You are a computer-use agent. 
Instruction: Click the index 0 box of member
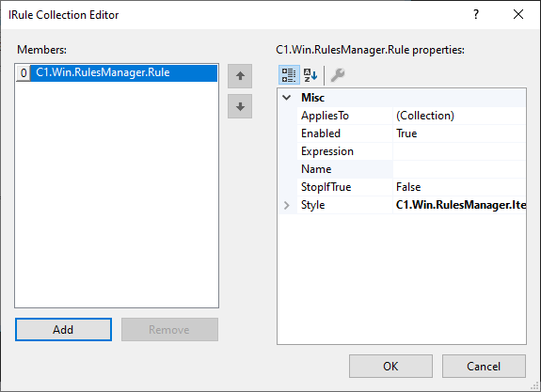24,73
